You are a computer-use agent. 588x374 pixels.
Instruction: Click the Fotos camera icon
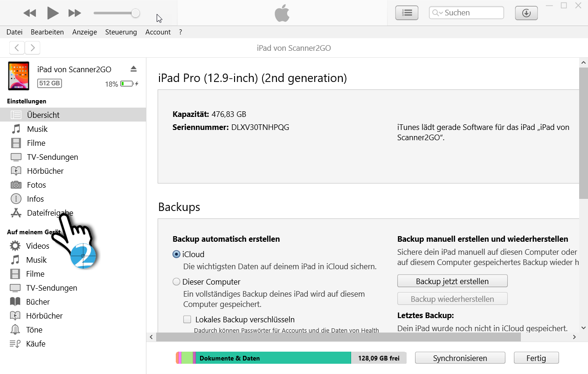pyautogui.click(x=16, y=185)
